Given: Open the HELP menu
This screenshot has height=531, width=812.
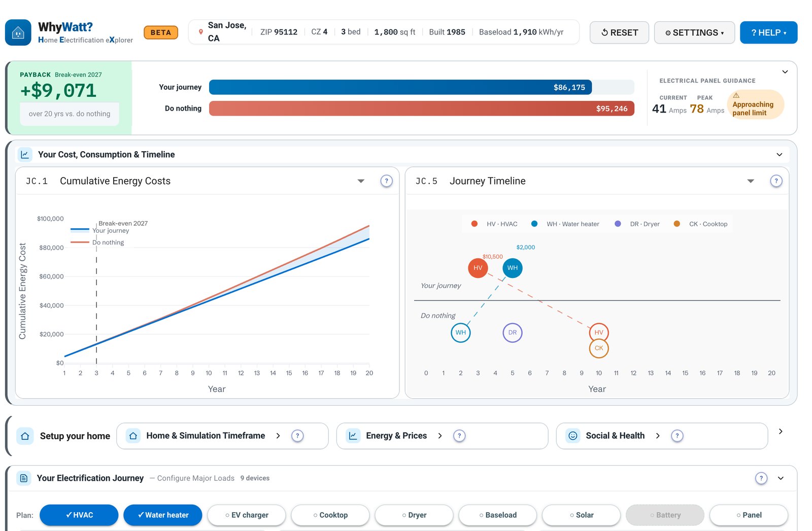Looking at the screenshot, I should [769, 32].
